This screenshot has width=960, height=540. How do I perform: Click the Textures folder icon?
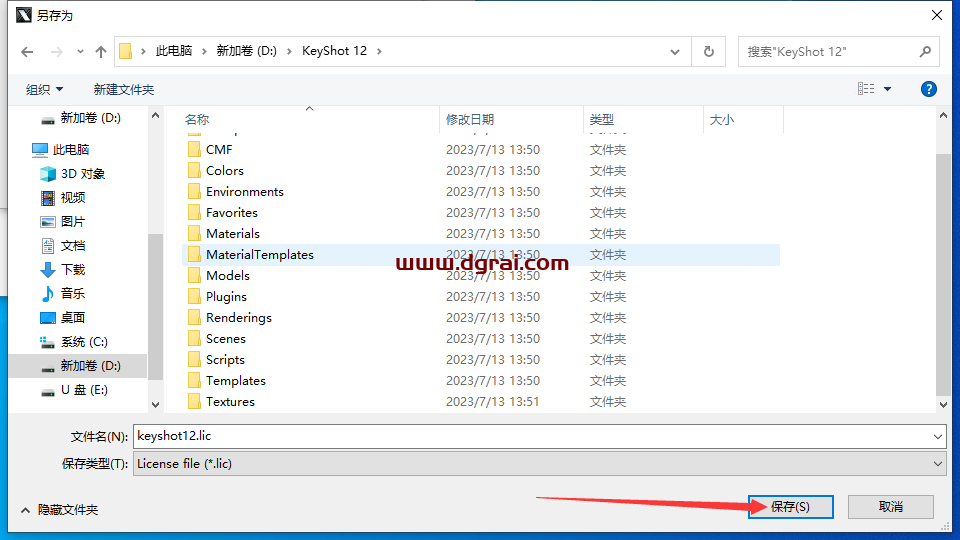(x=194, y=402)
